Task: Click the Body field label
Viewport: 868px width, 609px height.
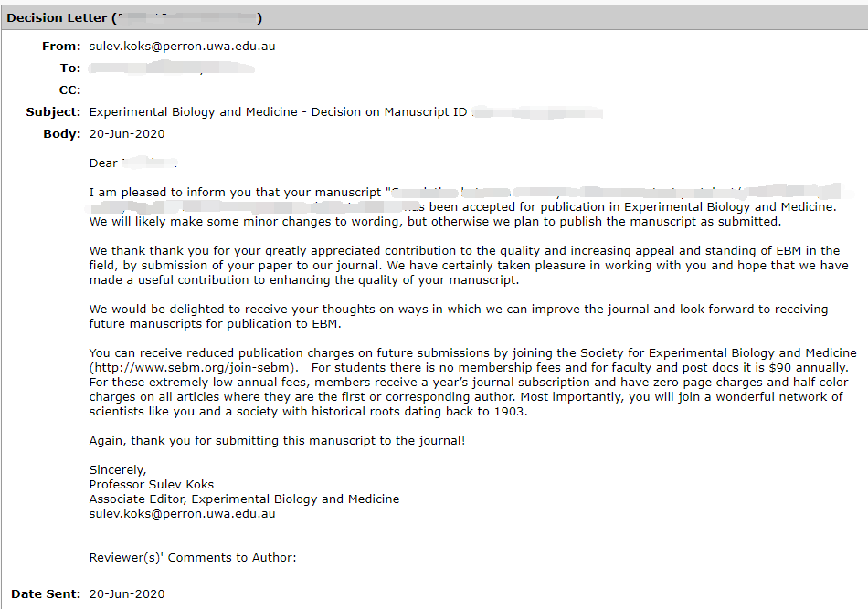Action: tap(62, 134)
